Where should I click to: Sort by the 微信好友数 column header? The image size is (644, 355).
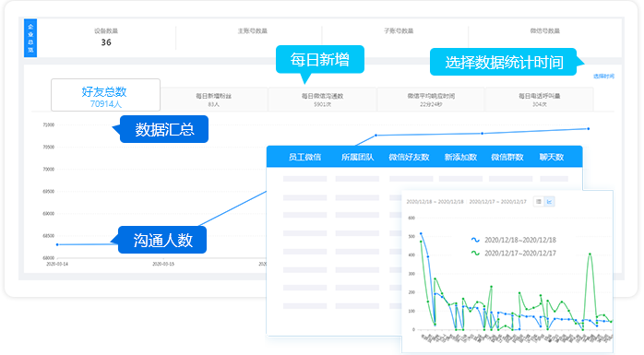click(409, 157)
